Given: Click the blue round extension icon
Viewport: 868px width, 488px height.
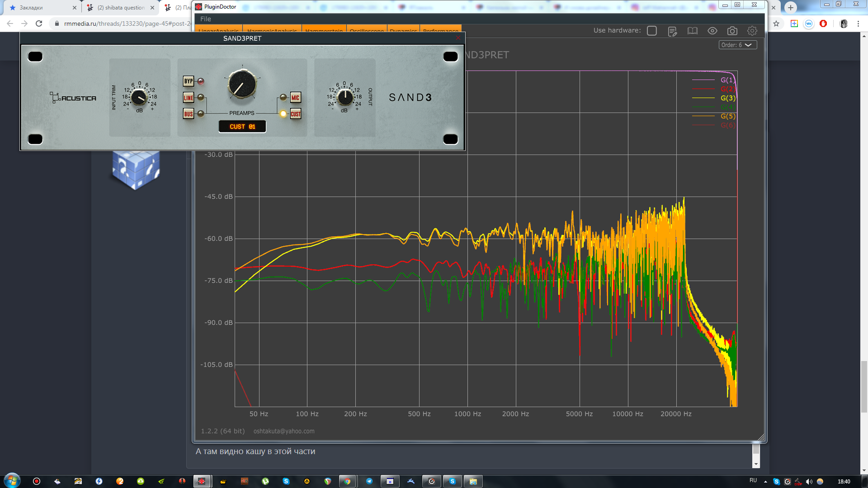Looking at the screenshot, I should click(x=809, y=23).
